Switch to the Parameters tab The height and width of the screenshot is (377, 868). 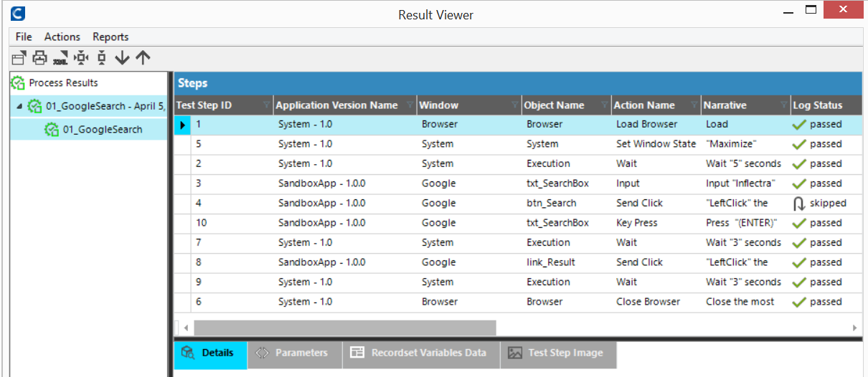[x=294, y=353]
